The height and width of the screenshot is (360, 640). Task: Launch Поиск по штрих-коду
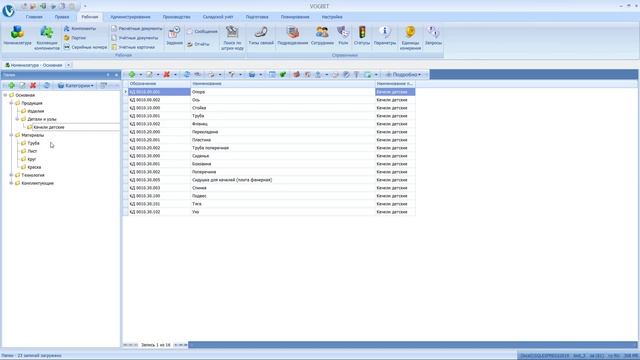[x=232, y=38]
